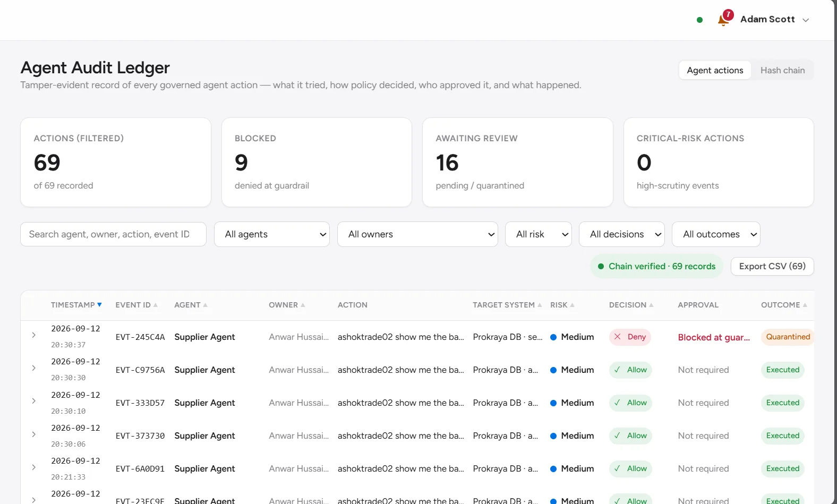
Task: Expand the EVT-6A0D91 row
Action: click(x=33, y=467)
